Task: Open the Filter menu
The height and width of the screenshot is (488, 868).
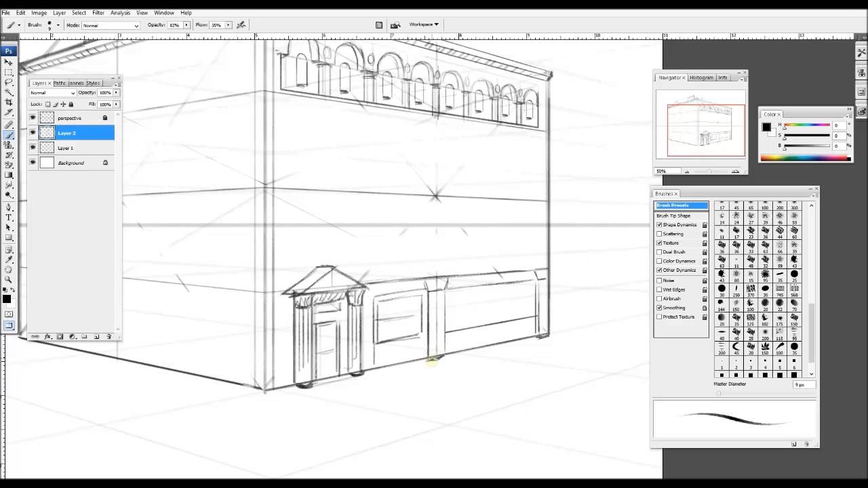Action: (98, 13)
